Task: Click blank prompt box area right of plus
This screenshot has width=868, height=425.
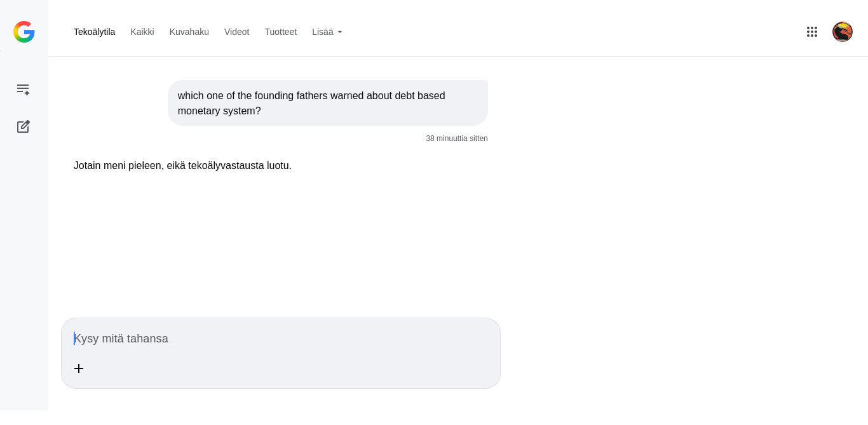Action: pos(286,368)
